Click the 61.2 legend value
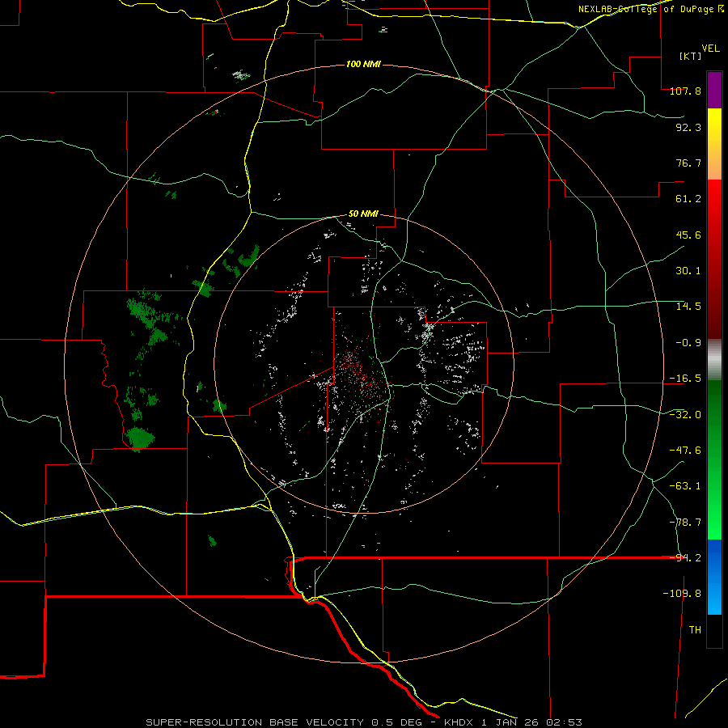 [688, 199]
